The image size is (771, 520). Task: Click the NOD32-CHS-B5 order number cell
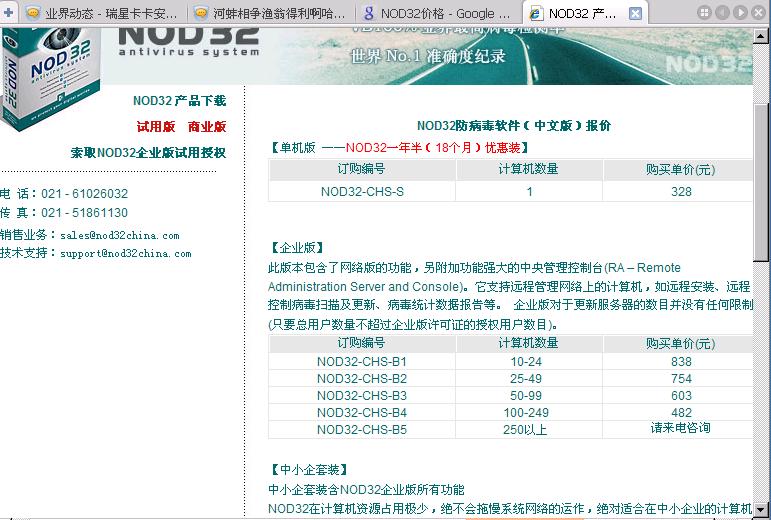(362, 430)
